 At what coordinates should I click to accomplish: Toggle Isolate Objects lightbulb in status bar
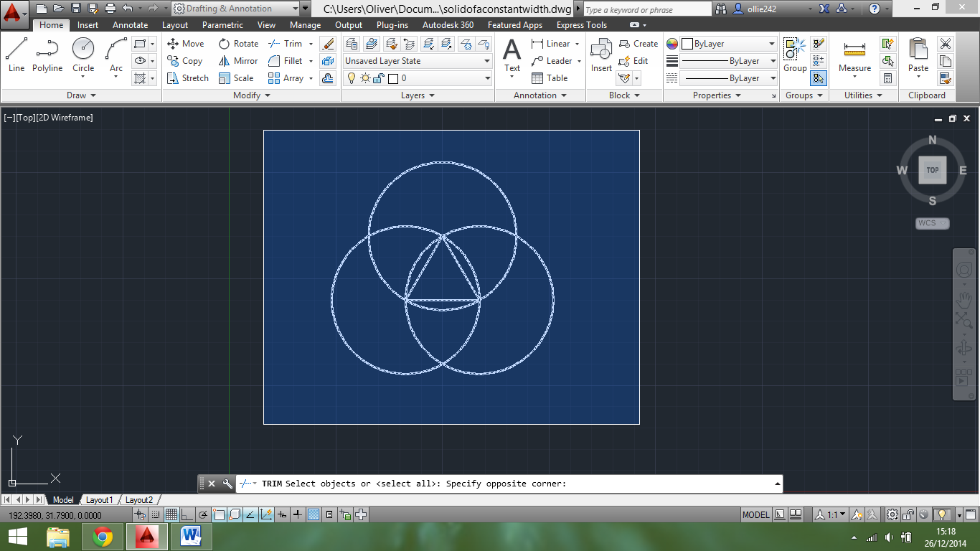tap(942, 514)
